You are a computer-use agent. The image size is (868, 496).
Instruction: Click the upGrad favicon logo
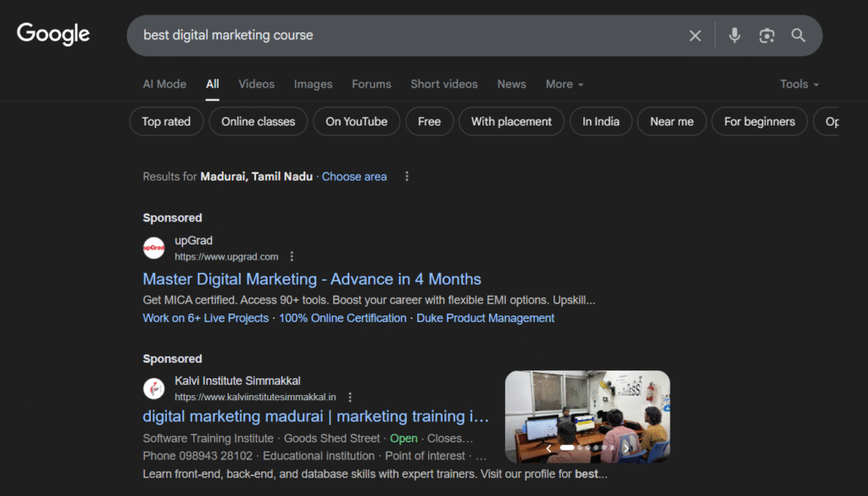pos(154,248)
